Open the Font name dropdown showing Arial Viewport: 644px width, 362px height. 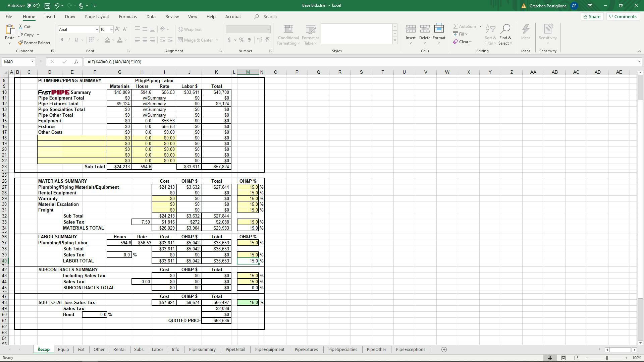click(x=97, y=29)
